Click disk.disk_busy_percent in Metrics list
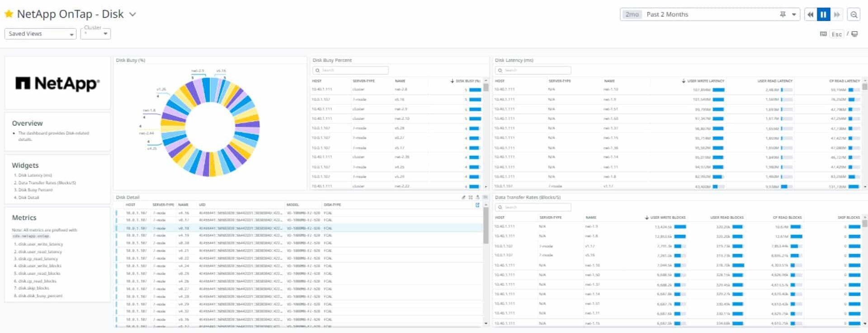This screenshot has width=868, height=333. (40, 296)
